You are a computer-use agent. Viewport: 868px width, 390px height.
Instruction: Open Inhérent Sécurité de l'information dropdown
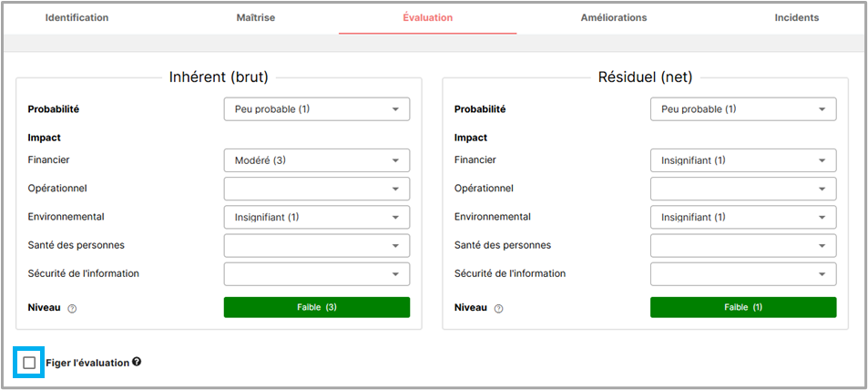coord(316,273)
